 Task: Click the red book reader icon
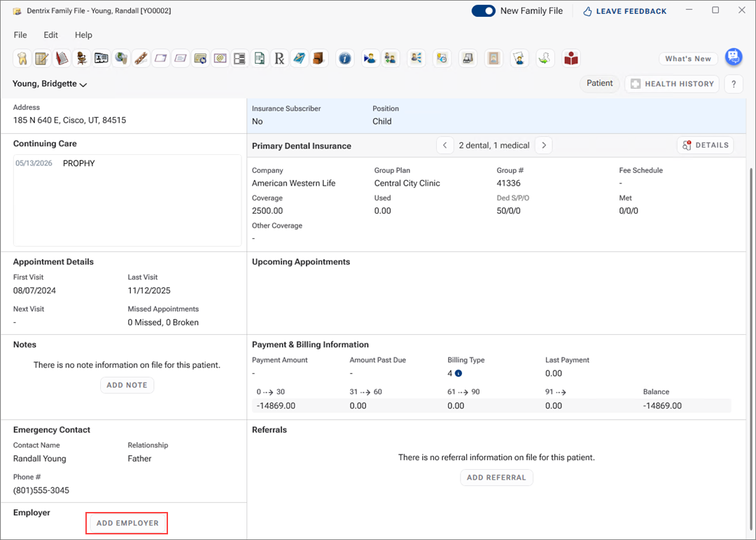coord(571,59)
